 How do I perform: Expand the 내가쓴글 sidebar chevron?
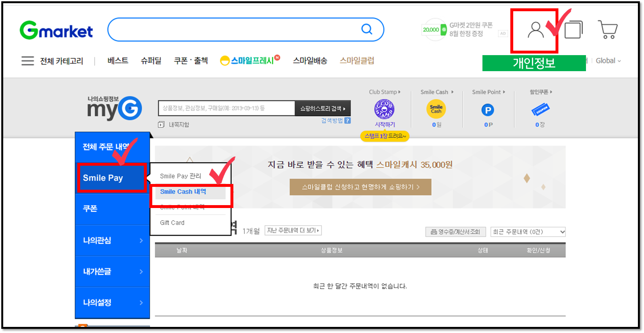[x=141, y=271]
